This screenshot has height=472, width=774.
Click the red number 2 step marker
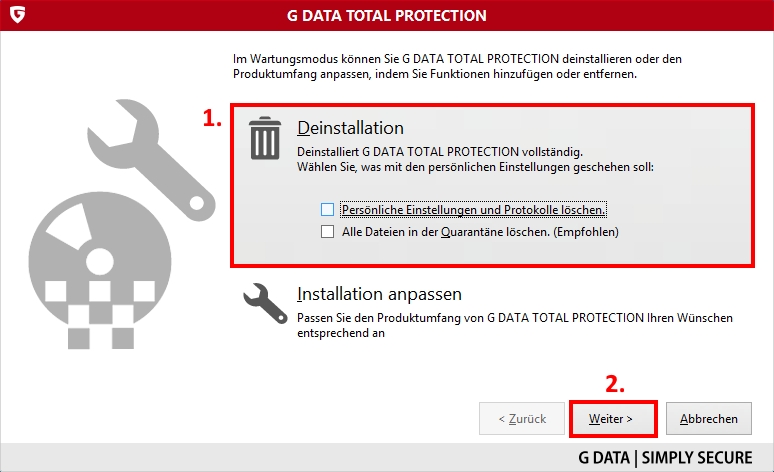615,384
